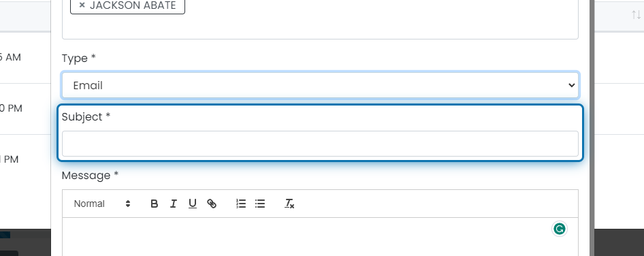
Task: Select the JACKSON ABATE recipient name text
Action: point(133,5)
